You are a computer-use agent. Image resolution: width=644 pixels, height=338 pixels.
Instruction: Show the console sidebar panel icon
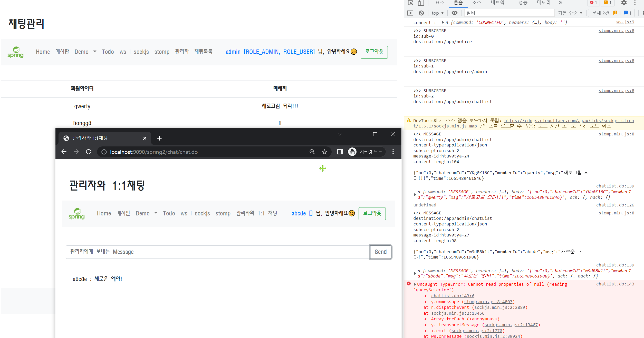point(410,13)
